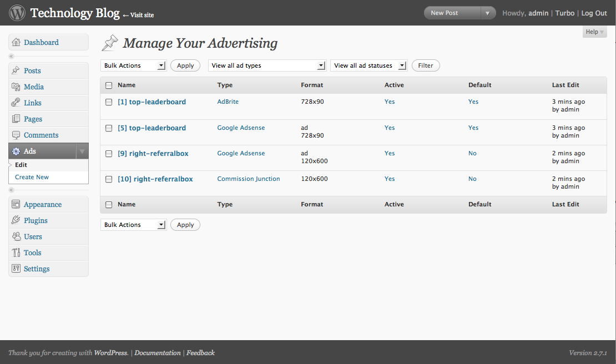Expand the 'View all ad types' dropdown
This screenshot has height=364, width=616.
pyautogui.click(x=266, y=65)
